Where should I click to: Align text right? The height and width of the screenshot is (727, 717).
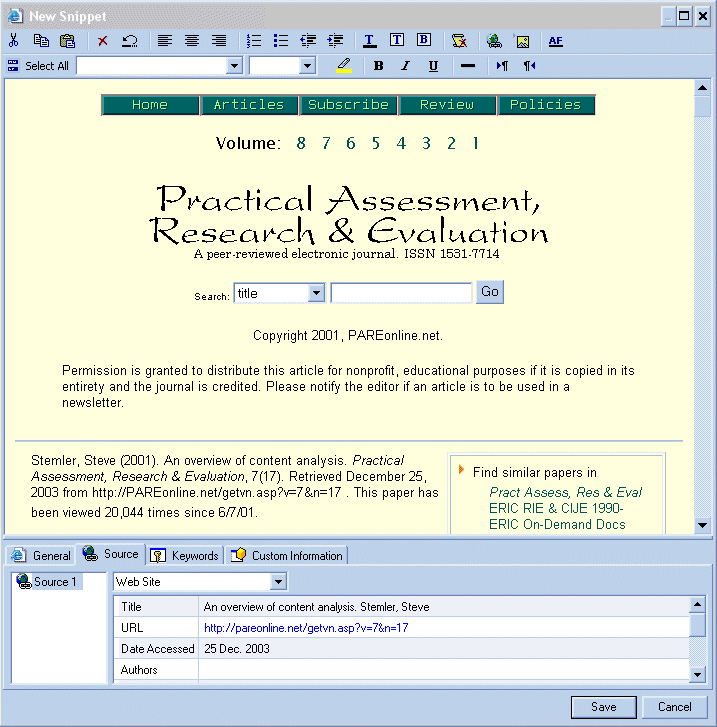(219, 41)
